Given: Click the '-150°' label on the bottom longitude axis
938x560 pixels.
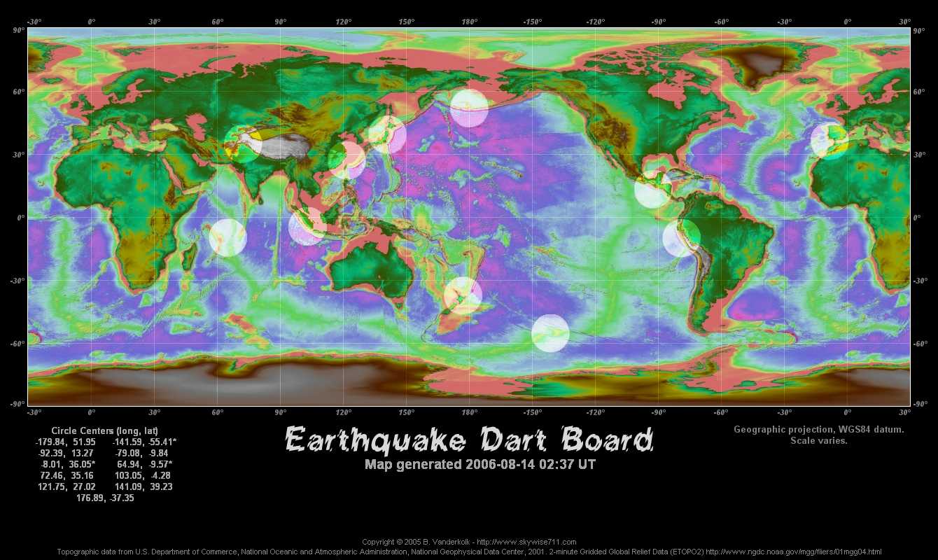Looking at the screenshot, I should coord(532,413).
